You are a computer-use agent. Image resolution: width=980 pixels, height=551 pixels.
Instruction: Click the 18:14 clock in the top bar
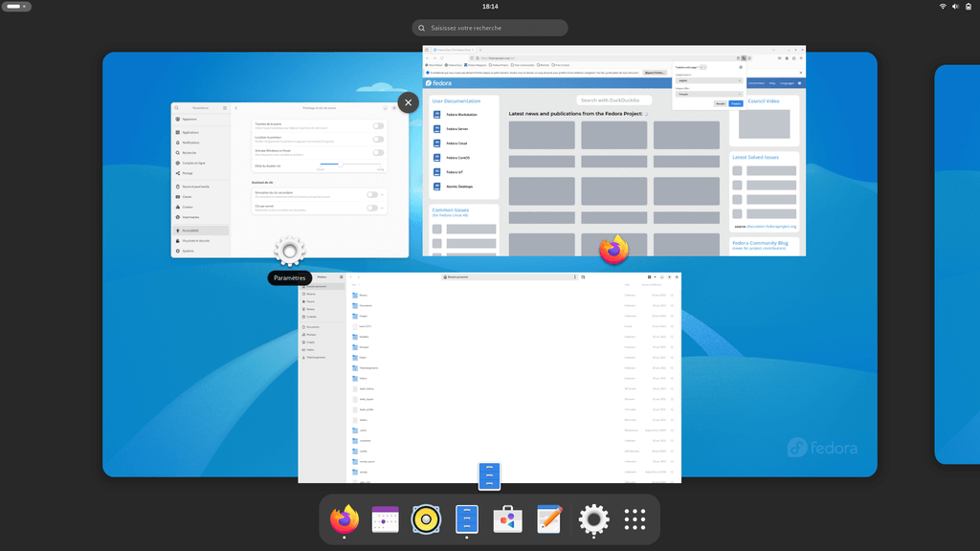(490, 7)
